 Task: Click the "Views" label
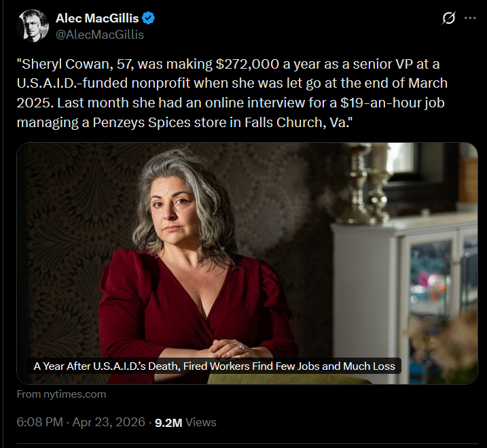pos(201,422)
